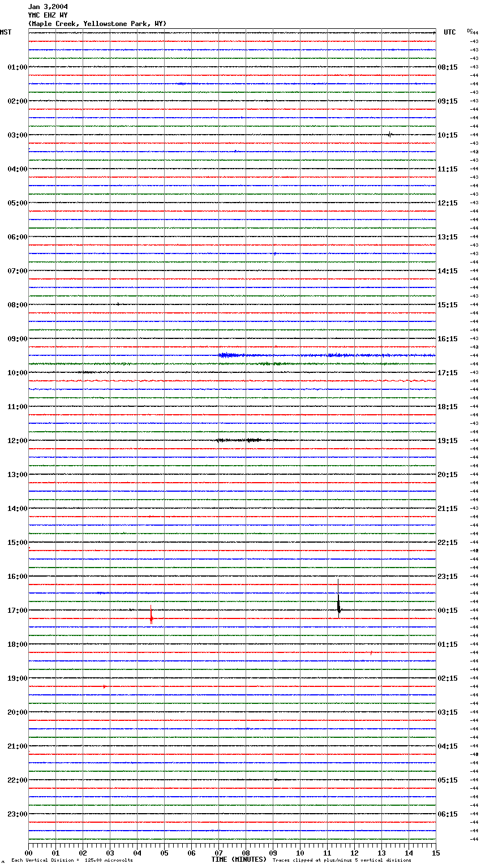
Task: Click the 'Each Vertical Division = 125.00 microvolts' note
Action: [x=72, y=861]
